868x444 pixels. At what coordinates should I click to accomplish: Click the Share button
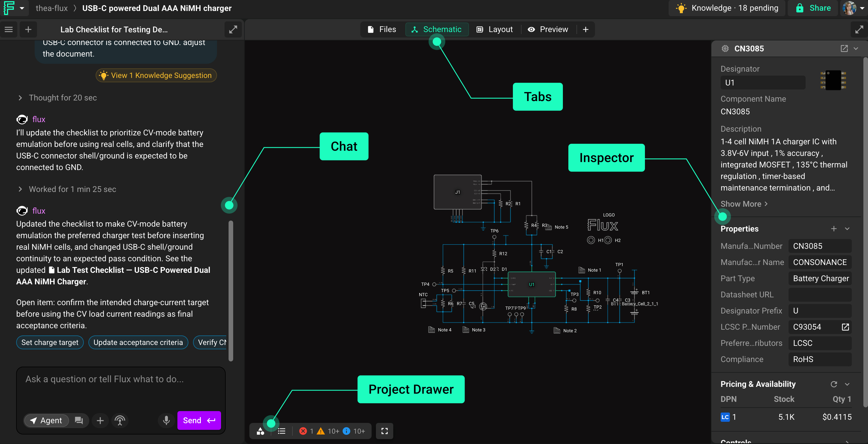(813, 8)
